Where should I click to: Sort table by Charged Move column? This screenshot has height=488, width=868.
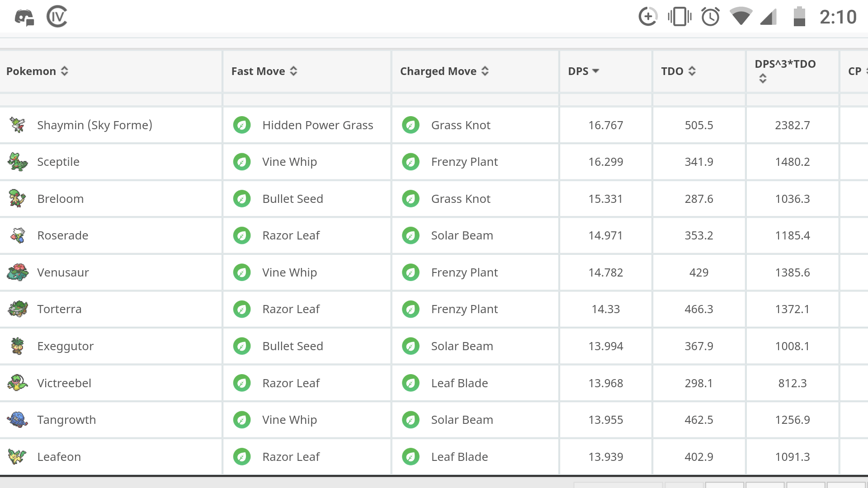coord(444,71)
